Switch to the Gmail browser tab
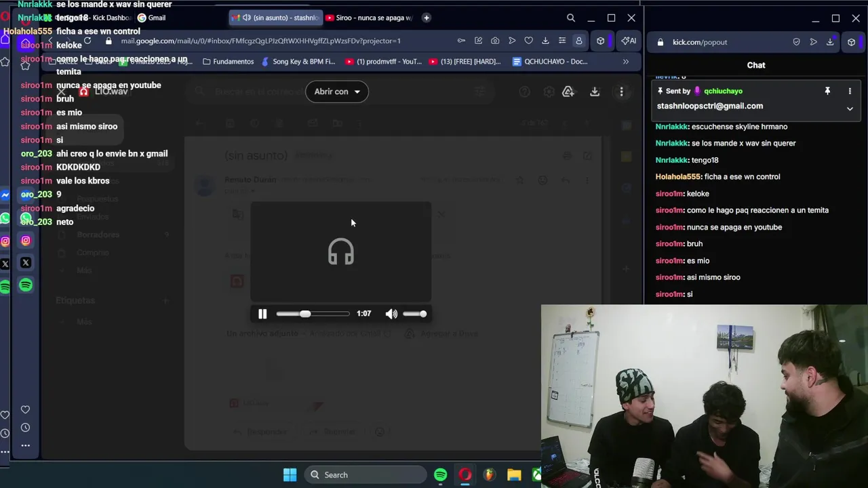 152,18
